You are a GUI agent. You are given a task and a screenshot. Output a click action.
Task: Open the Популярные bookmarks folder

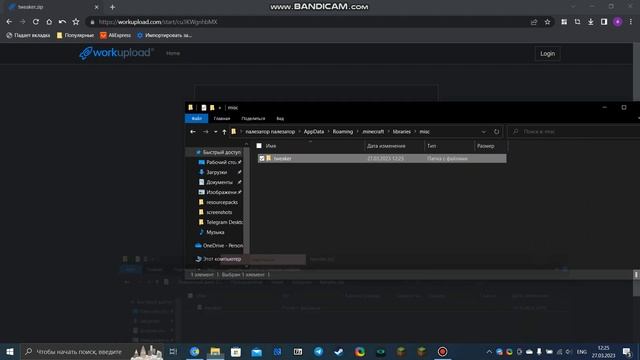tap(76, 36)
